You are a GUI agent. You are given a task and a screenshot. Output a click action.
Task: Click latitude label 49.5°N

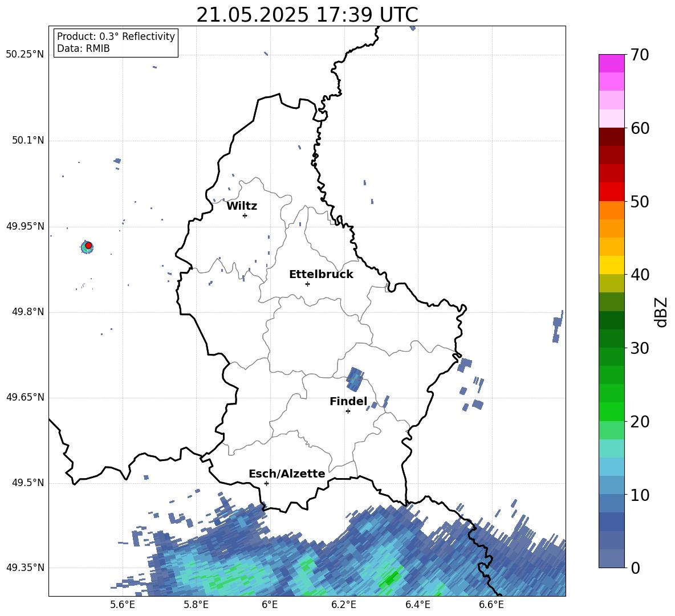pyautogui.click(x=27, y=483)
